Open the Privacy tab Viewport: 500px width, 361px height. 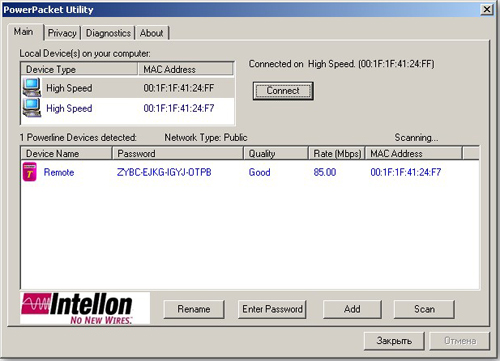point(62,33)
